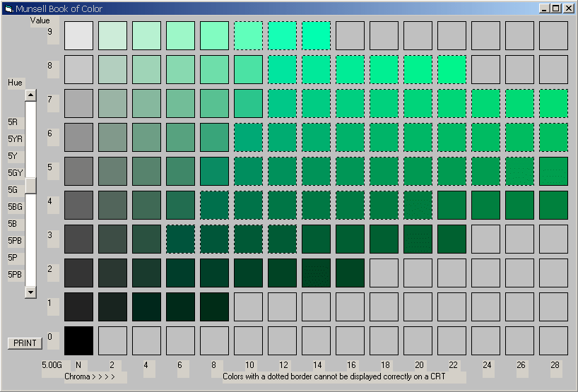Click the Hue scrollbar up arrow

pos(30,95)
